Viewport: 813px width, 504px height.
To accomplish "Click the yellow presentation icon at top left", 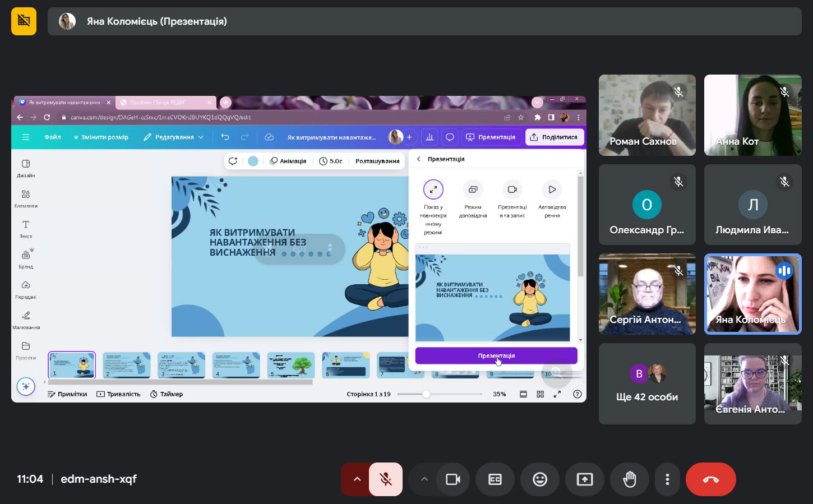I will point(24,21).
